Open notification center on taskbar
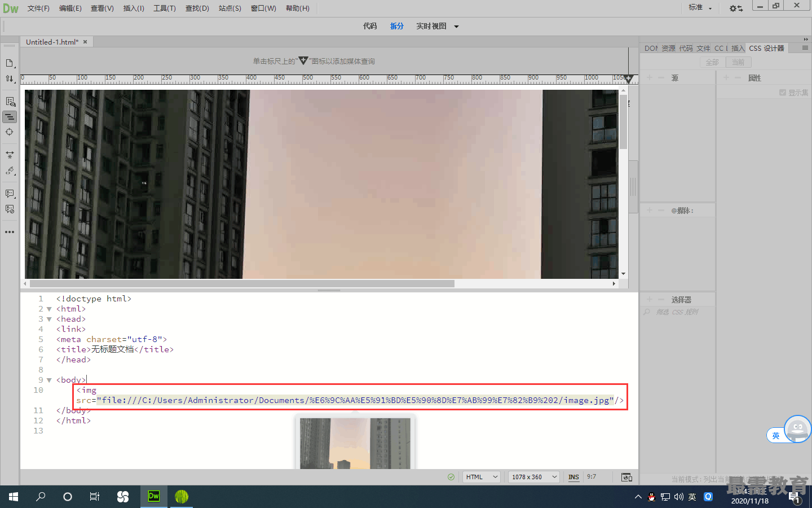812x508 pixels. [795, 497]
